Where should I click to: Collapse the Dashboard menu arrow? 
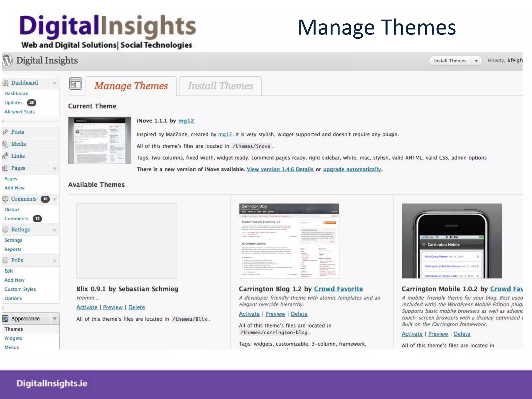[x=55, y=83]
